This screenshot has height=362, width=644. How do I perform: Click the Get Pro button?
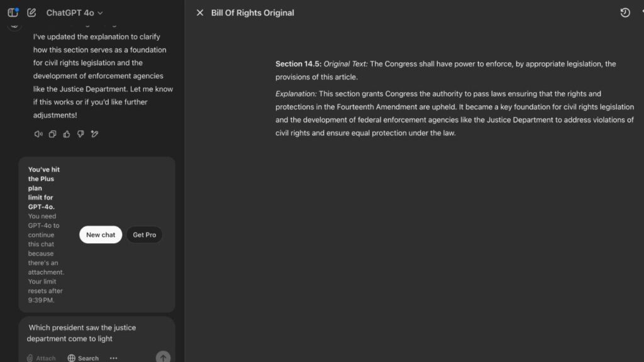coord(144,235)
